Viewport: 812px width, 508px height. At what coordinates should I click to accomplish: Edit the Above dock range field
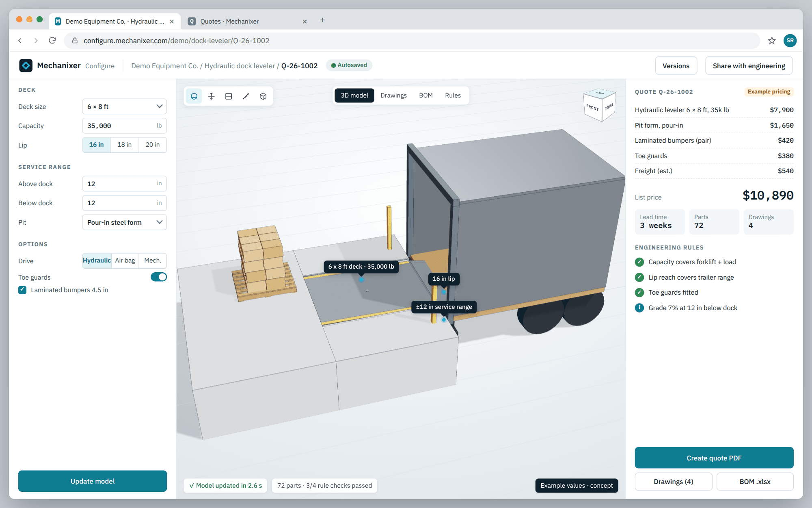click(x=124, y=184)
